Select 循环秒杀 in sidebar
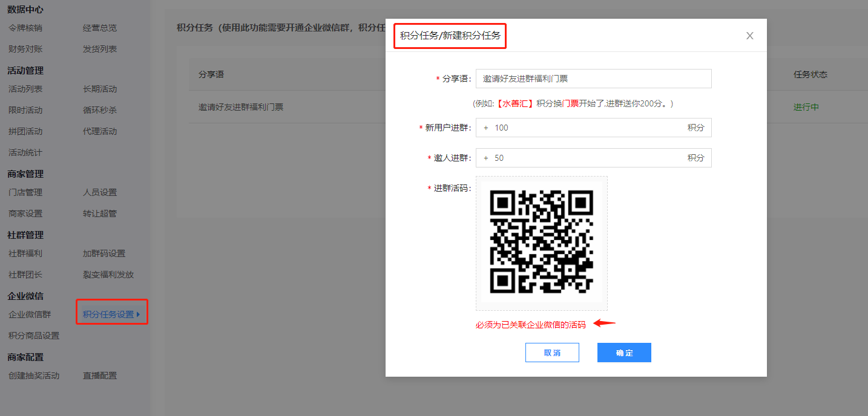Screen dimensions: 868x416 [x=100, y=110]
